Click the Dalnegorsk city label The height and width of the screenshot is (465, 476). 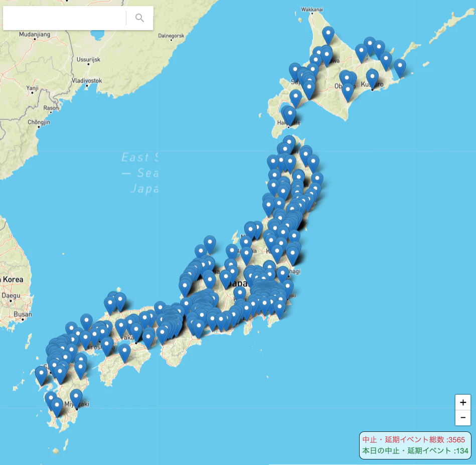tap(171, 36)
